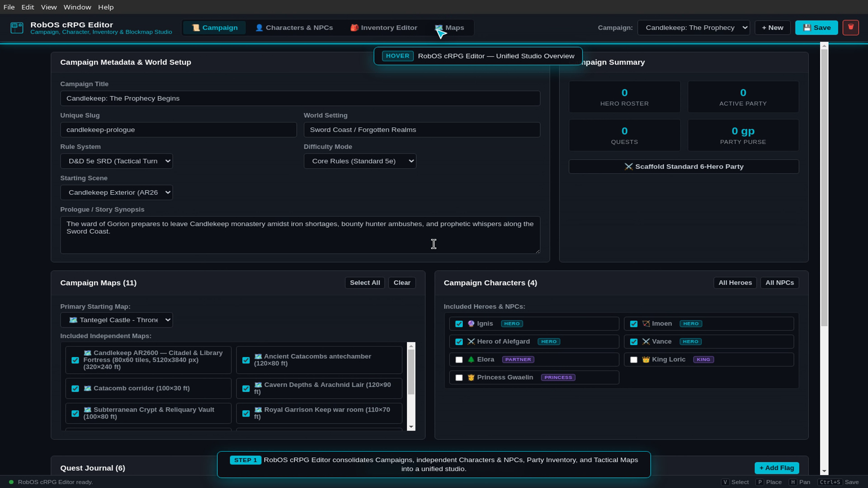Check the King Loric checkbox

[633, 360]
